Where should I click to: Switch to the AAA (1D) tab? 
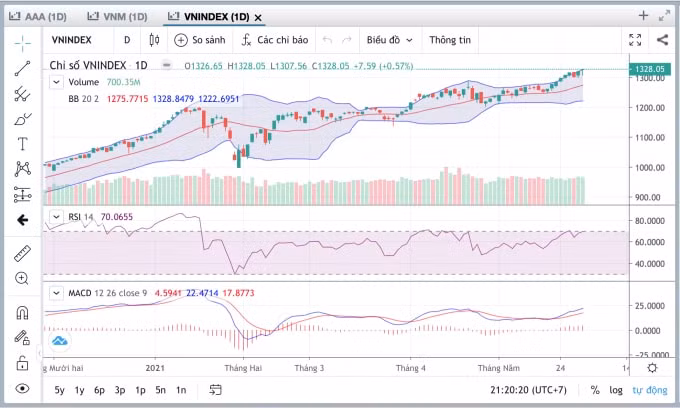point(38,16)
